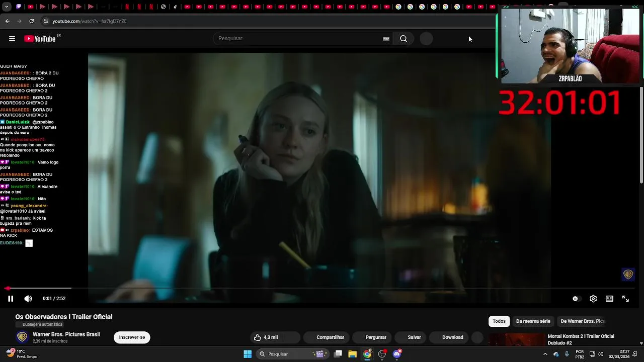Screen dimensions: 644x362
Task: Open the tab search dropdown arrow
Action: 6,7
